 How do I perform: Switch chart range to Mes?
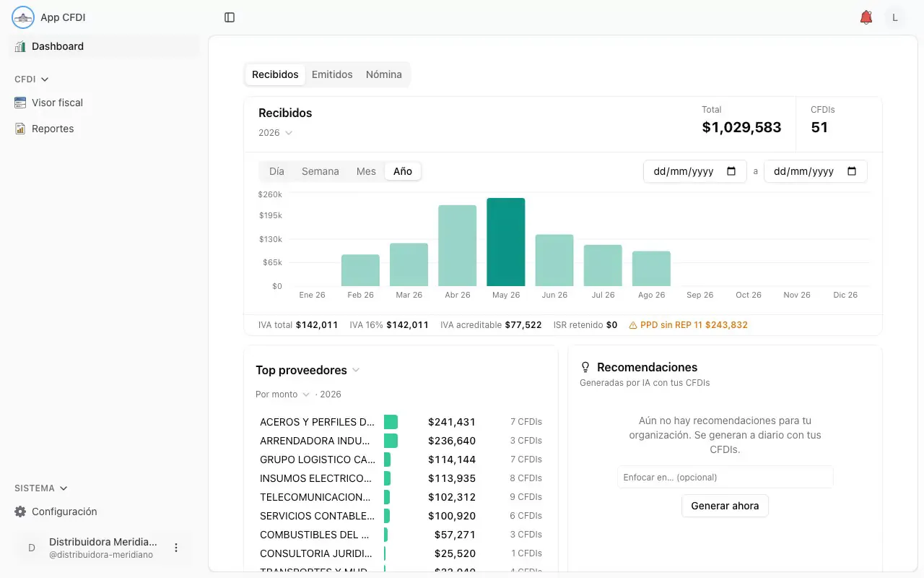pyautogui.click(x=366, y=171)
